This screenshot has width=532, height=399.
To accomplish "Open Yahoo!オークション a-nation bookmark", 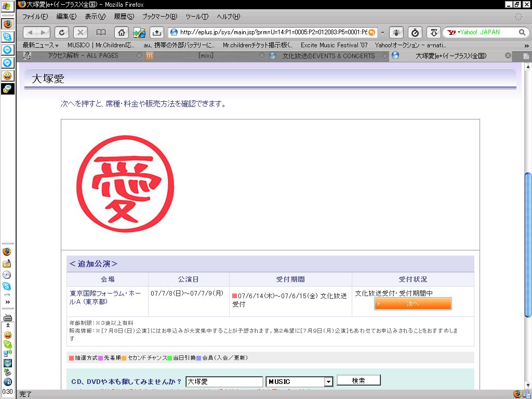I will (x=410, y=45).
